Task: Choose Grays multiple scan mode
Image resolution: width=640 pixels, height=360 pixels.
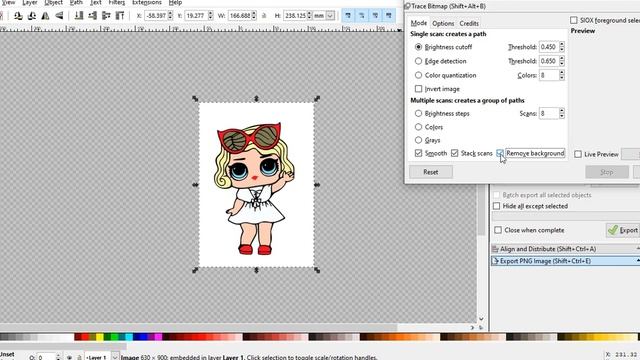Action: 418,140
